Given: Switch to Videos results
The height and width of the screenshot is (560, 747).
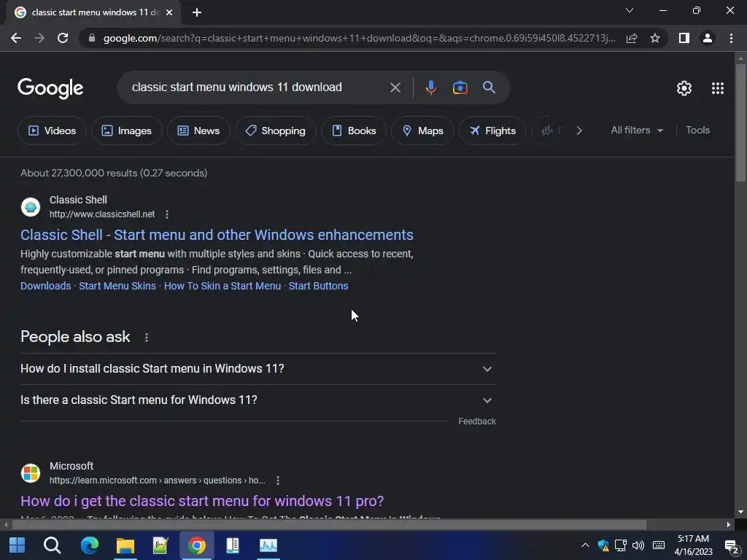Looking at the screenshot, I should (x=52, y=131).
